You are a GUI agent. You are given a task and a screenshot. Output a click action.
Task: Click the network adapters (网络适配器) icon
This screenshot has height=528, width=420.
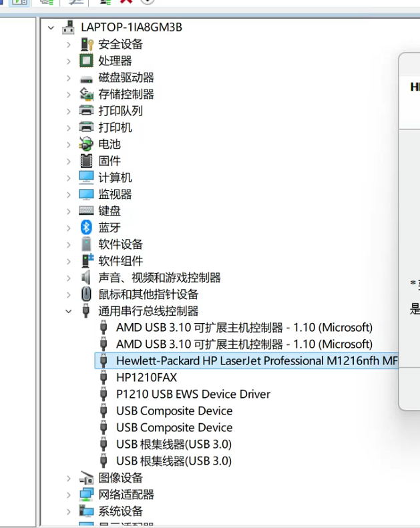[86, 495]
